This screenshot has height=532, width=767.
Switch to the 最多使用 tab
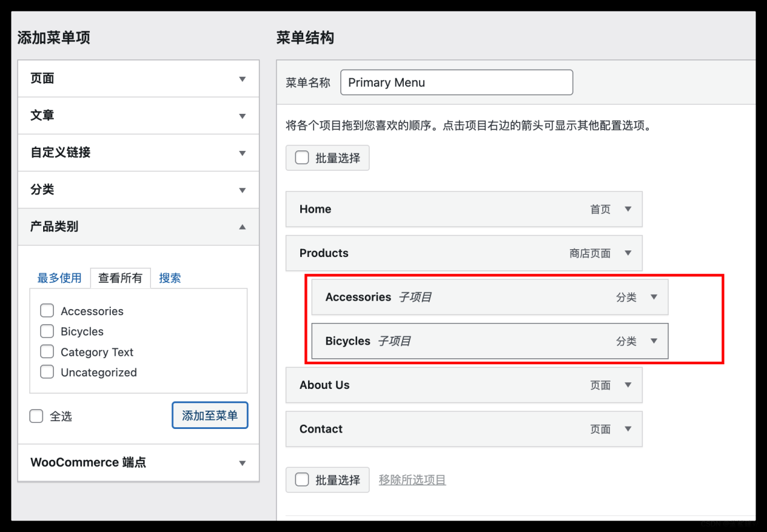tap(59, 278)
